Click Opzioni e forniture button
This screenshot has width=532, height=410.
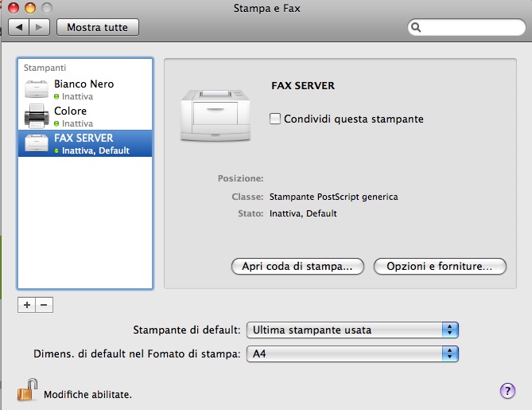(440, 267)
